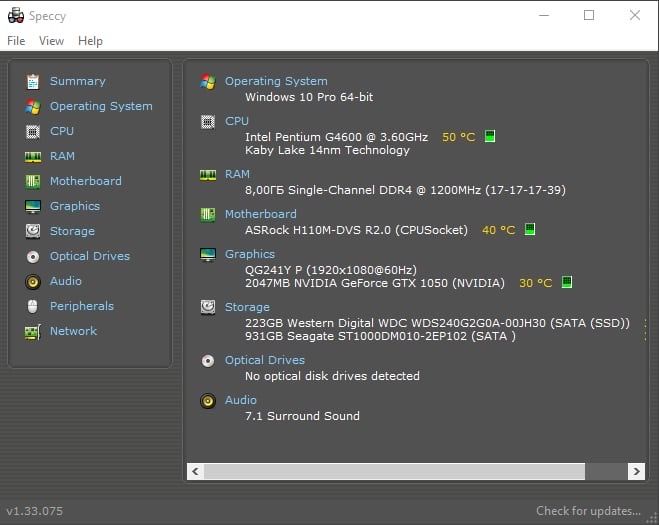Open Optical Drives from sidebar
The width and height of the screenshot is (659, 525).
pyautogui.click(x=90, y=256)
